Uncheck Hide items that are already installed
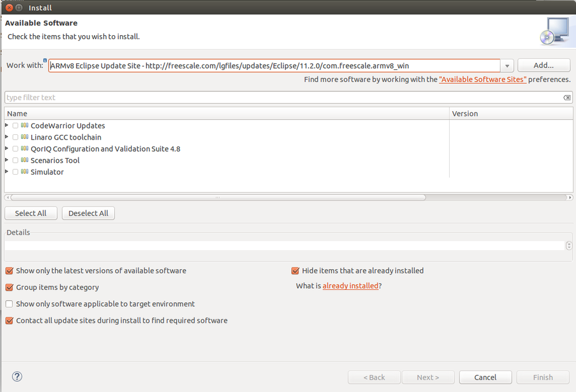576x392 pixels. (x=295, y=270)
